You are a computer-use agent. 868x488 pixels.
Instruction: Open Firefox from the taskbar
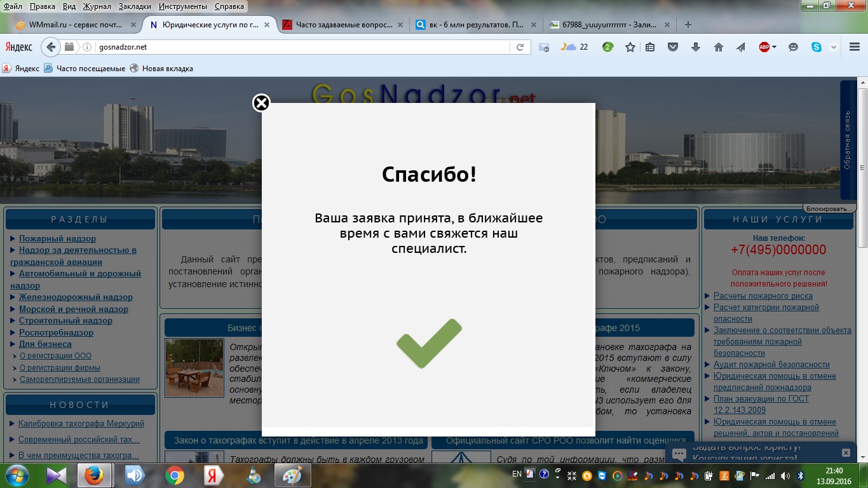click(93, 475)
